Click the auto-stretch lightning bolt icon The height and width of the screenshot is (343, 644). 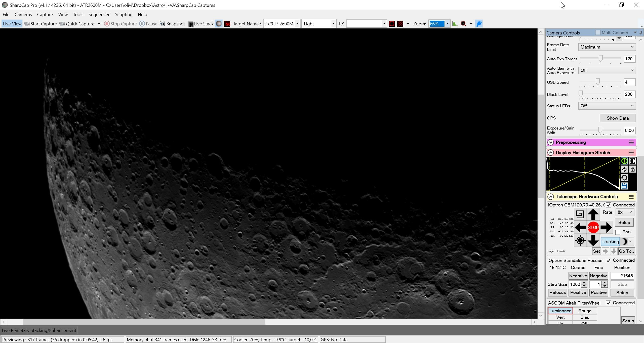point(624,169)
